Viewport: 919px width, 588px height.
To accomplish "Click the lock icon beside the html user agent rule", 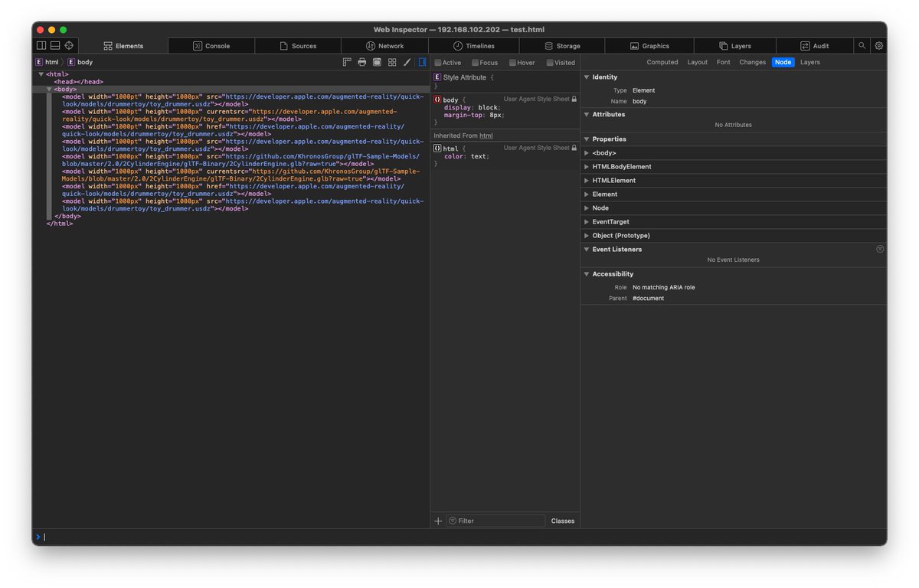I will 574,149.
